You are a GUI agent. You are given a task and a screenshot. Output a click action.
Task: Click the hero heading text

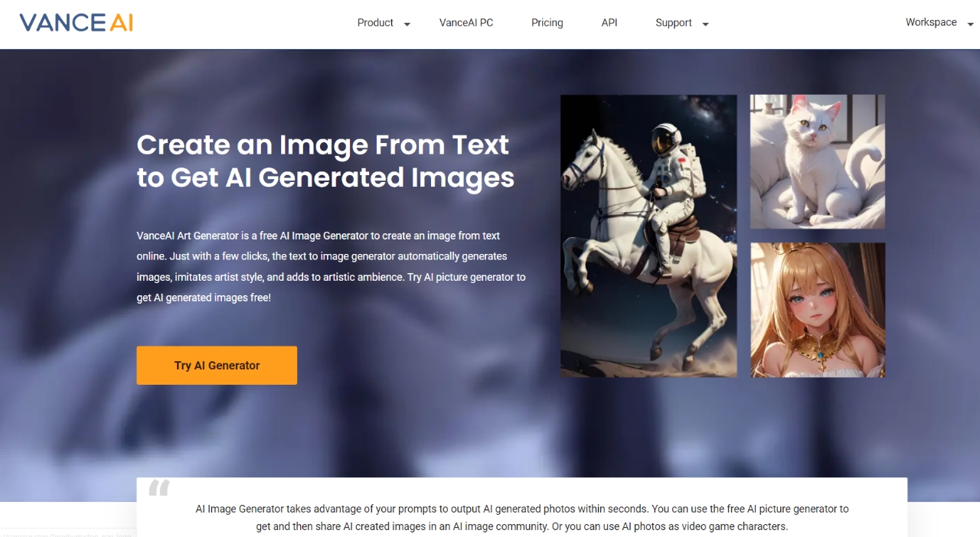pos(325,161)
